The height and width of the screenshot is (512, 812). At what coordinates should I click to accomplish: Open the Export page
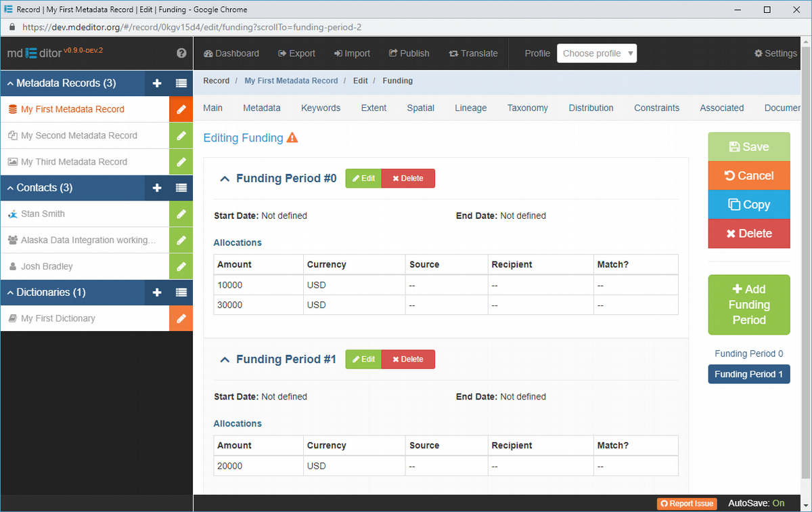[296, 54]
